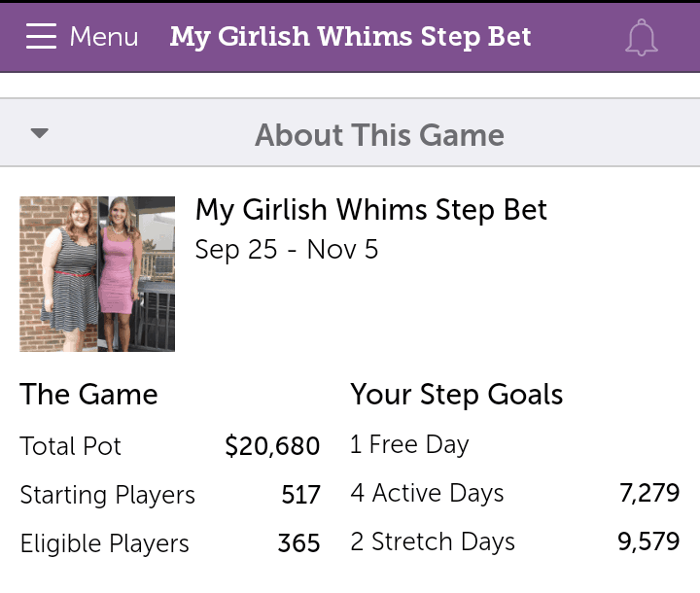This screenshot has width=700, height=593.
Task: Select the 1 Free Day goal
Action: point(409,444)
